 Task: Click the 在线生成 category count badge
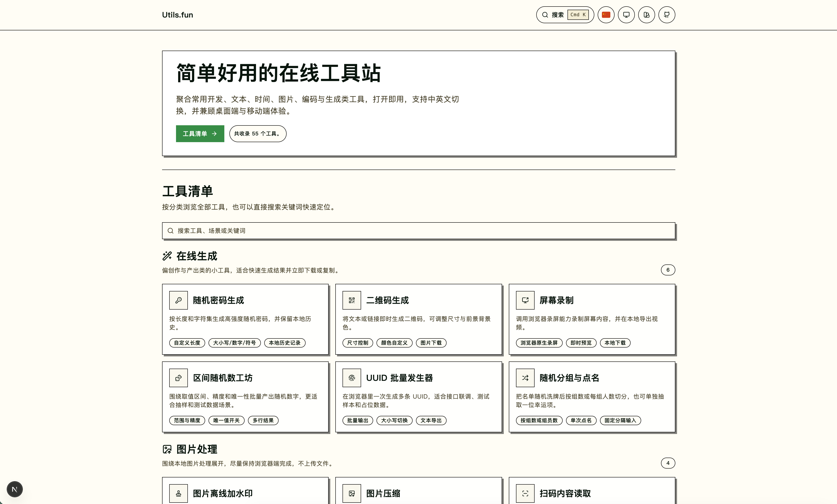[668, 270]
